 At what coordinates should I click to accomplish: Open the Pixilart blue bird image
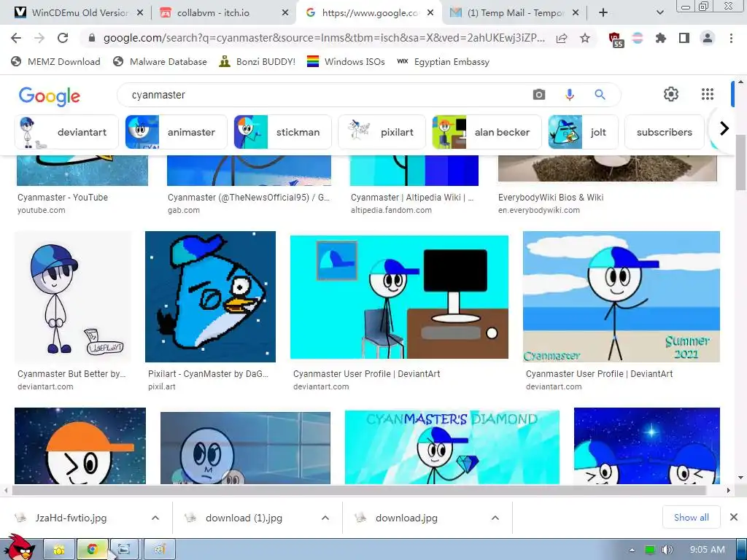210,297
